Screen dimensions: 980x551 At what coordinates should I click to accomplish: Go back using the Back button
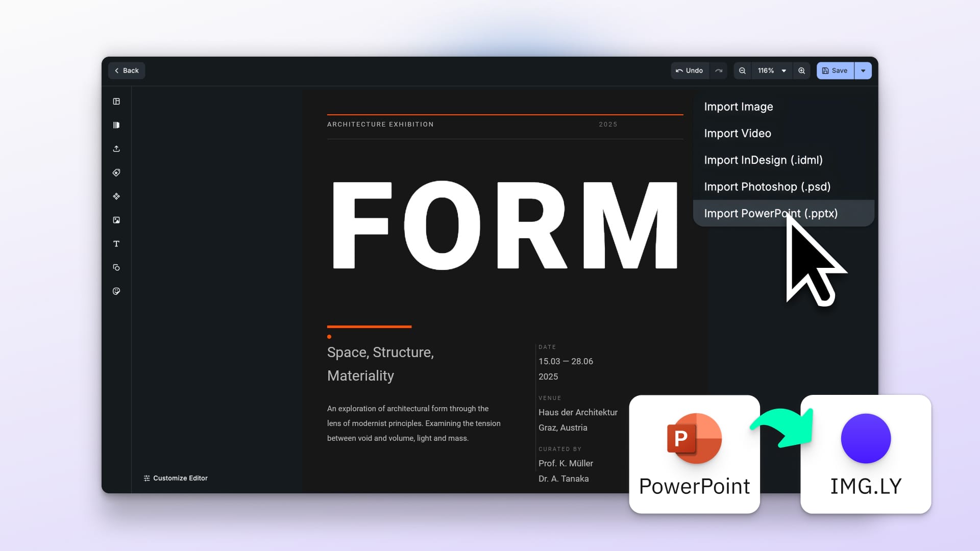126,70
